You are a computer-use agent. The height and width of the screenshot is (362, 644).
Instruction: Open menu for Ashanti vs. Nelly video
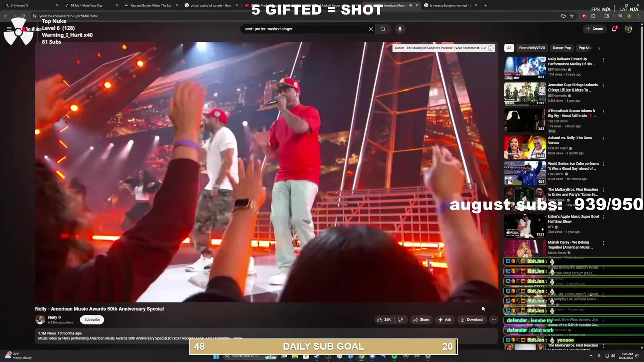[603, 138]
